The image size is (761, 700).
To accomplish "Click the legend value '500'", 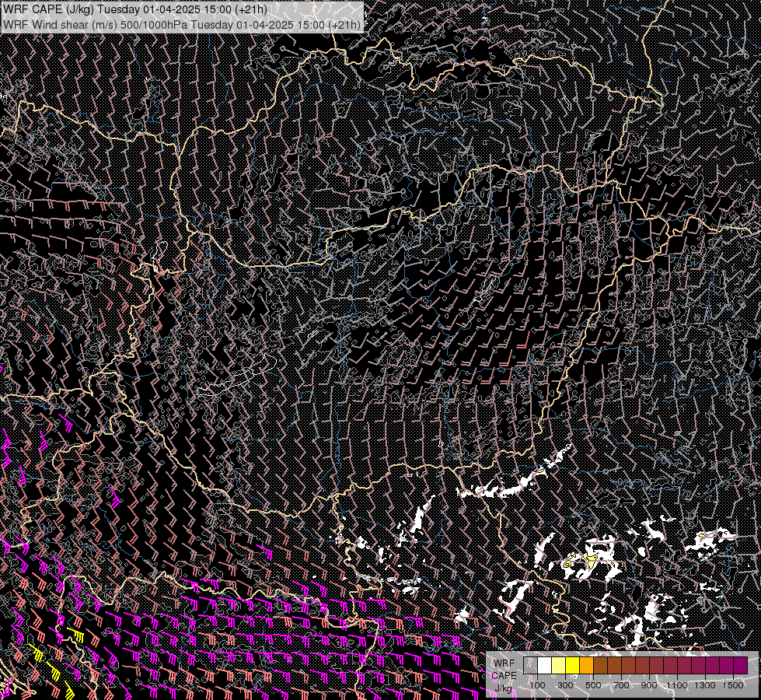I will coord(593,685).
